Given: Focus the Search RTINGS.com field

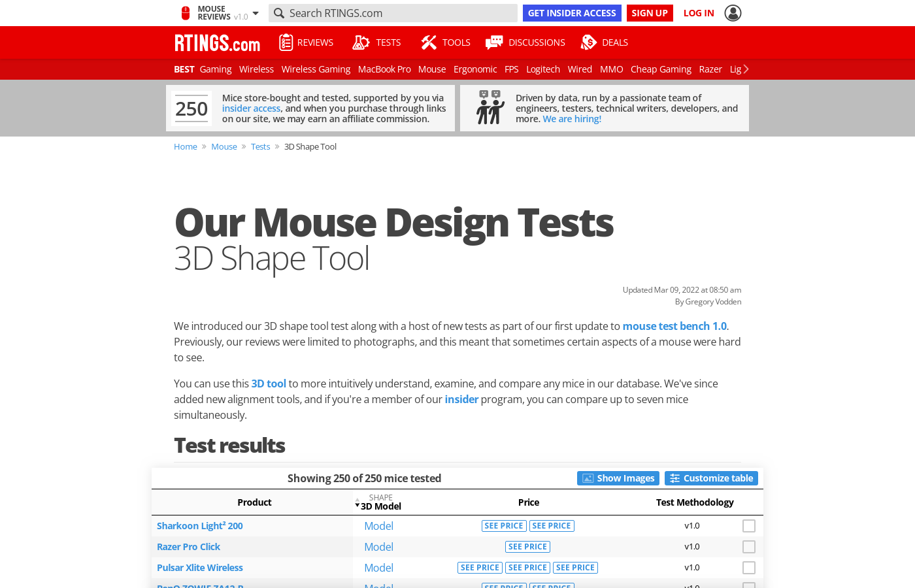Looking at the screenshot, I should tap(393, 13).
